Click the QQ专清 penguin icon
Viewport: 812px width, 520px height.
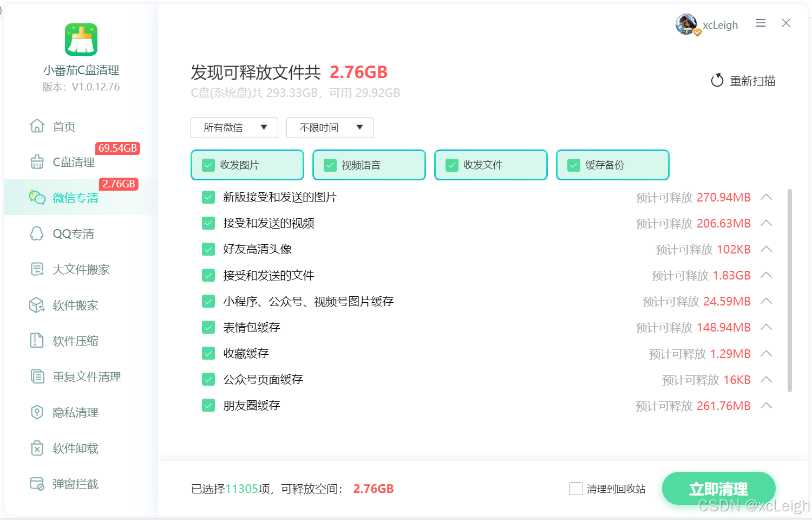pyautogui.click(x=37, y=233)
